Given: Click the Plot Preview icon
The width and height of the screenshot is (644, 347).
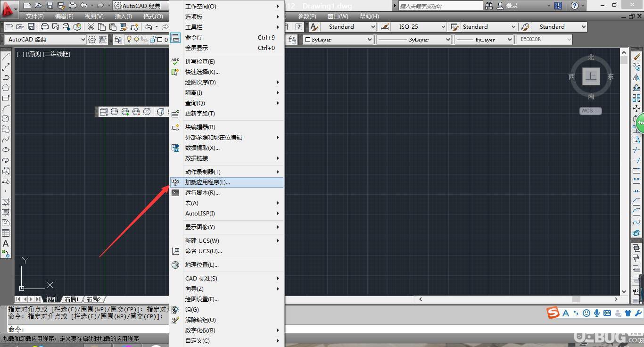Looking at the screenshot, I should tap(56, 27).
